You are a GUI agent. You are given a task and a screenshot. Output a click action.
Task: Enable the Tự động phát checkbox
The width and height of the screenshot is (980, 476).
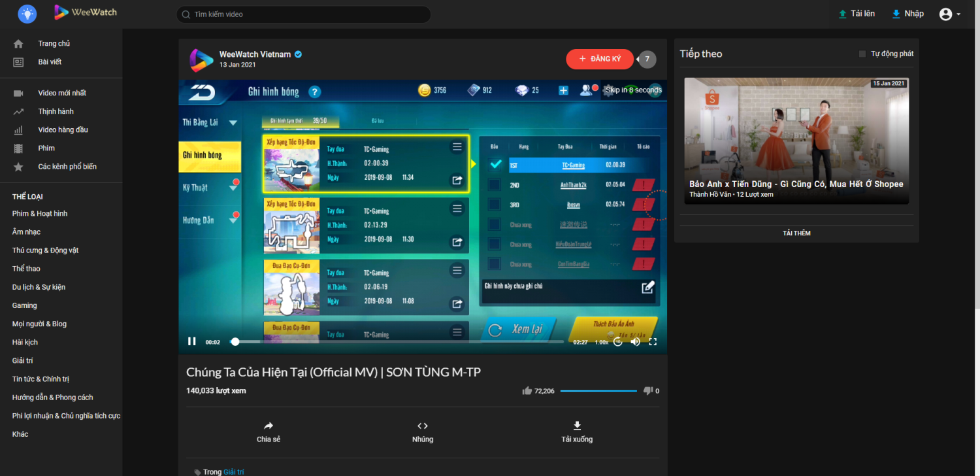(862, 54)
